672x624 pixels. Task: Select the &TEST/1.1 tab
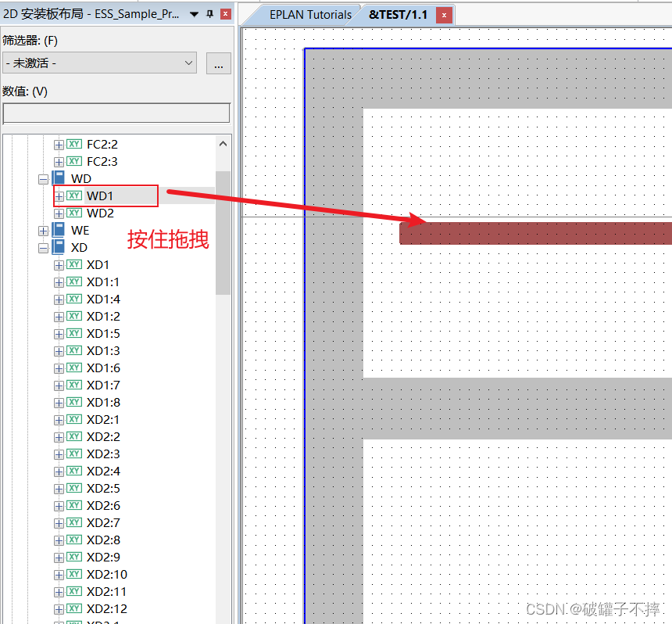398,15
